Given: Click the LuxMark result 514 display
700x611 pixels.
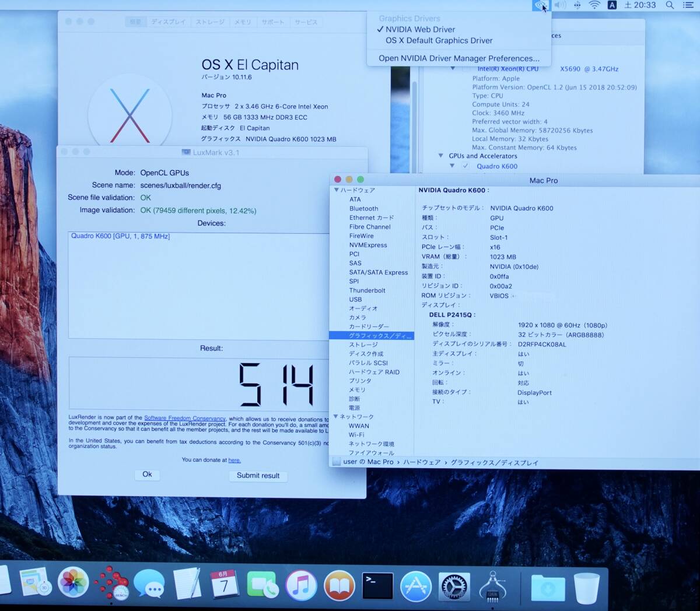Looking at the screenshot, I should (x=199, y=383).
